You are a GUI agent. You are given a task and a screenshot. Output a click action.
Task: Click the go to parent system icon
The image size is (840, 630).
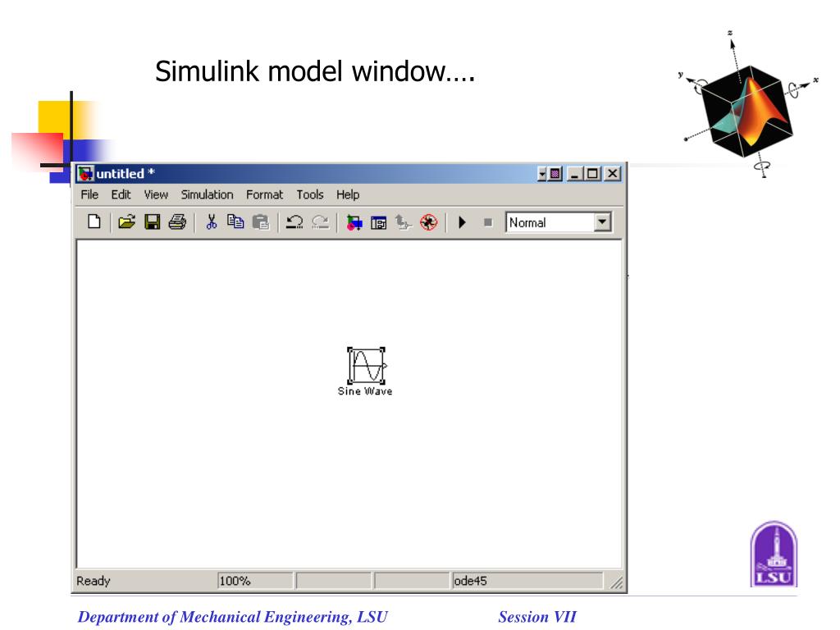(x=403, y=221)
